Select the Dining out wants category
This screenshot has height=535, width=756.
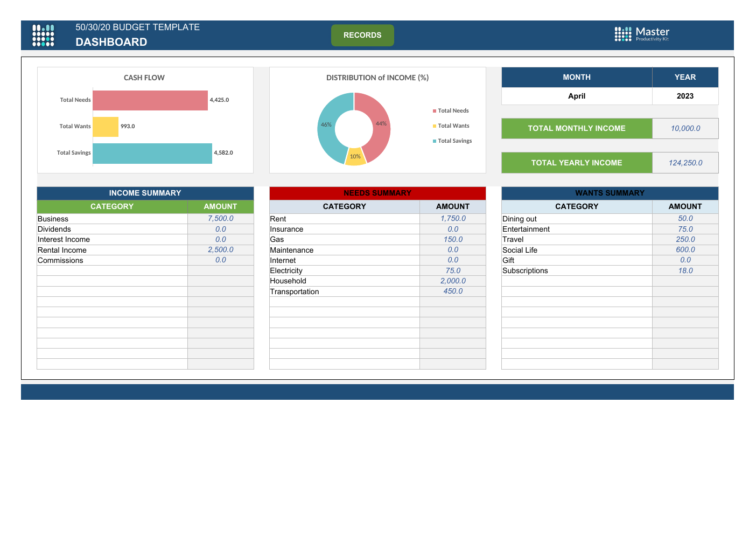pos(577,219)
